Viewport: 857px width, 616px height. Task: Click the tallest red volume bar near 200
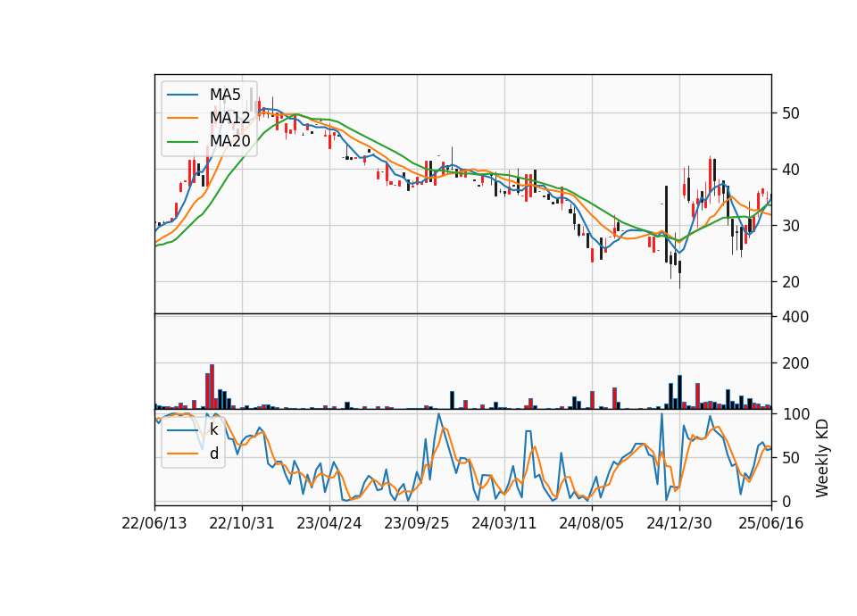212,387
